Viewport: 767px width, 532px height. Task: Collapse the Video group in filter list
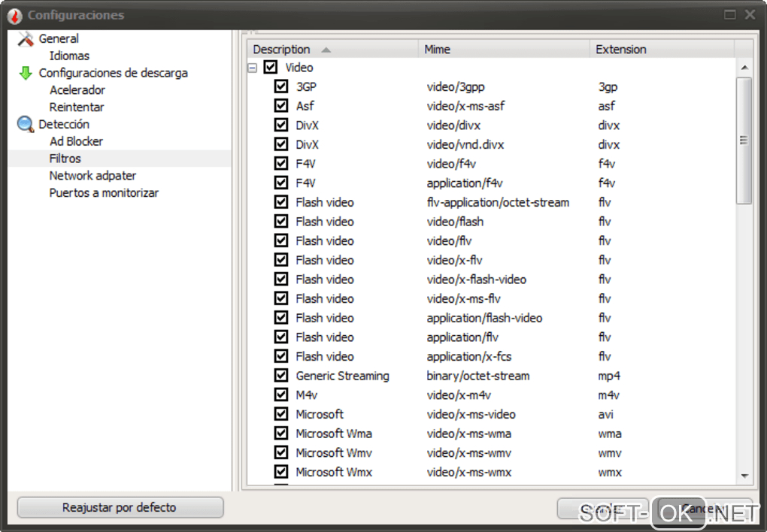[x=253, y=68]
